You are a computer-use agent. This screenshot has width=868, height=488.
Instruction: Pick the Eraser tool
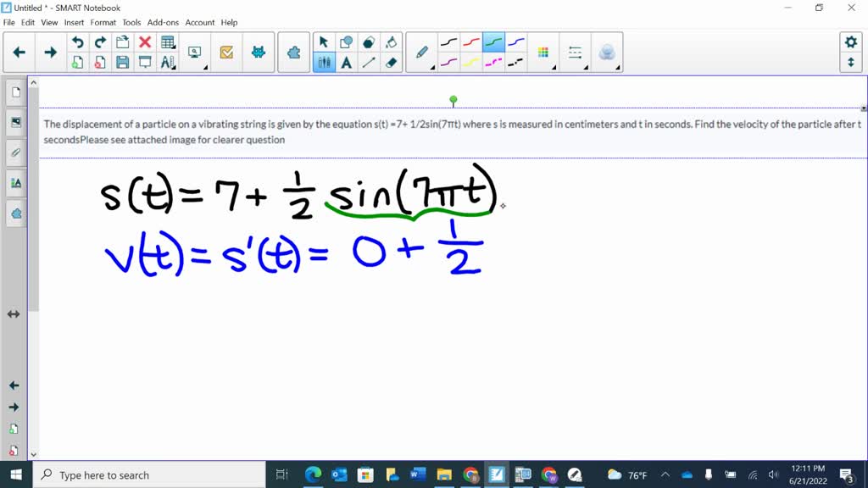(390, 60)
